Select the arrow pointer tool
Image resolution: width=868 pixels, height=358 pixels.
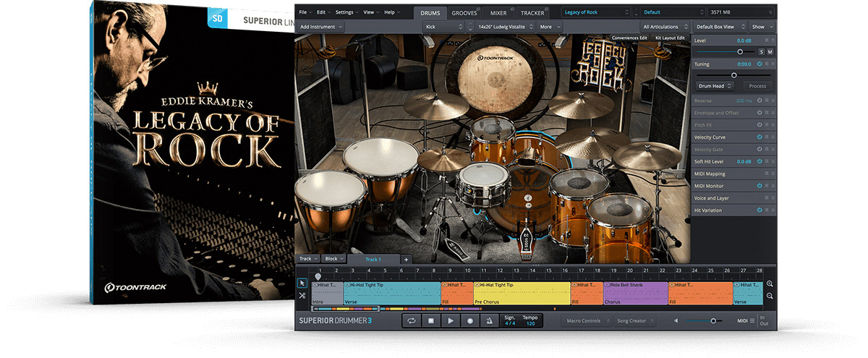[x=302, y=283]
